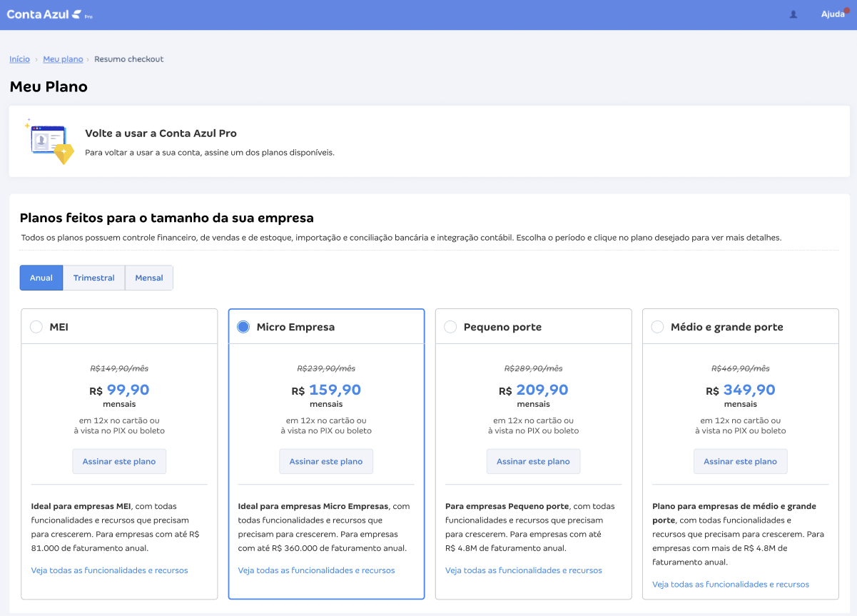This screenshot has width=857, height=616.
Task: Click Resumo checkout breadcrumb text
Action: click(x=129, y=59)
